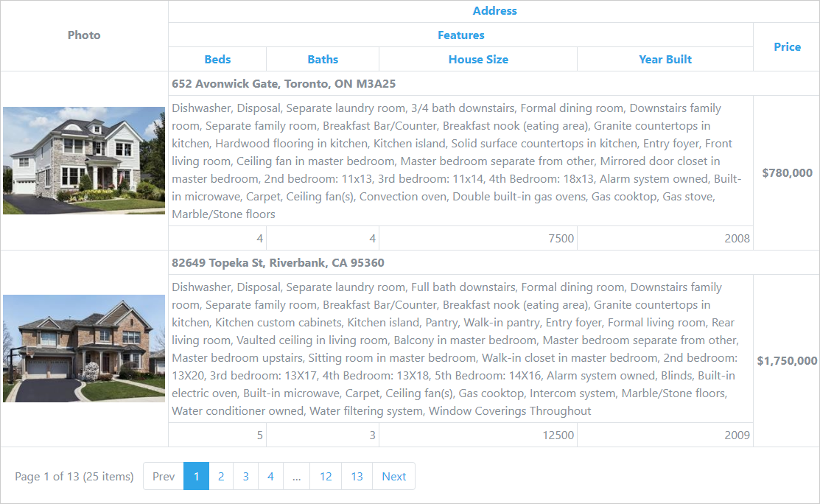This screenshot has height=504, width=820.
Task: Sort listings by Beds column
Action: 217,59
